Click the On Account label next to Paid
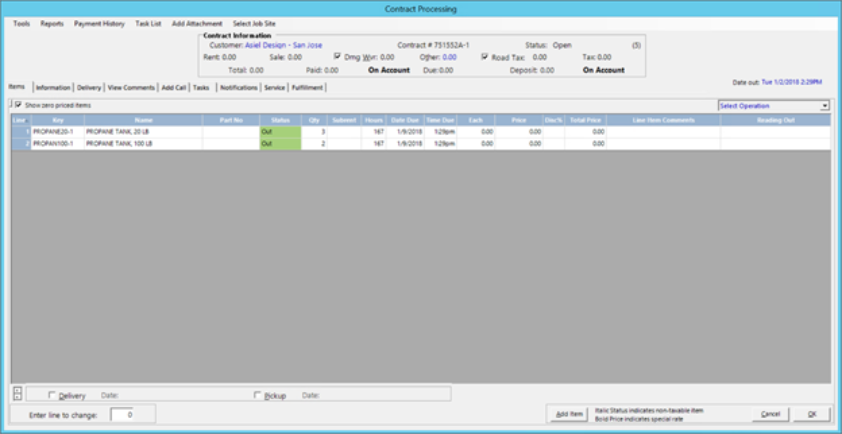 [389, 70]
